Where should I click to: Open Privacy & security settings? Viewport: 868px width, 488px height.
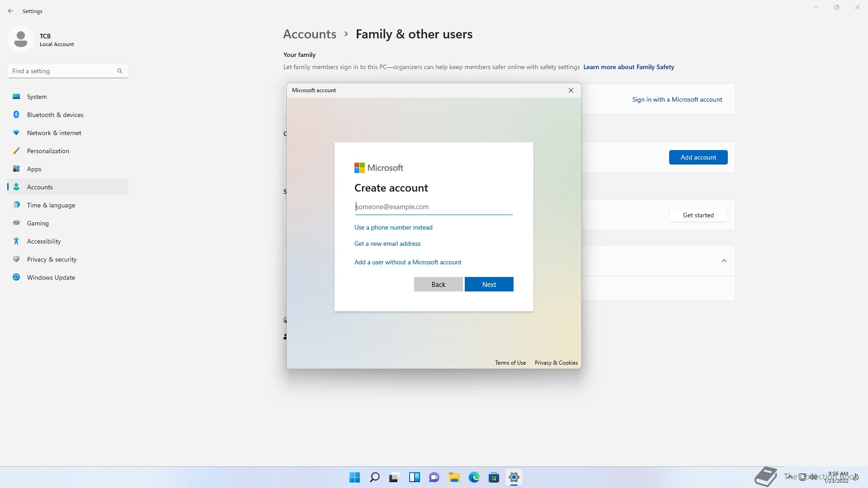pos(68,259)
